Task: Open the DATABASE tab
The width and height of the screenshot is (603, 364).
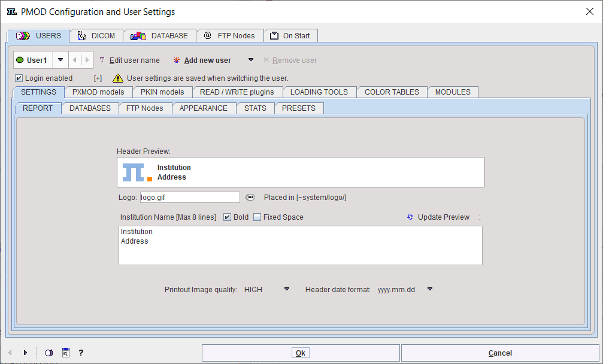Action: 160,36
